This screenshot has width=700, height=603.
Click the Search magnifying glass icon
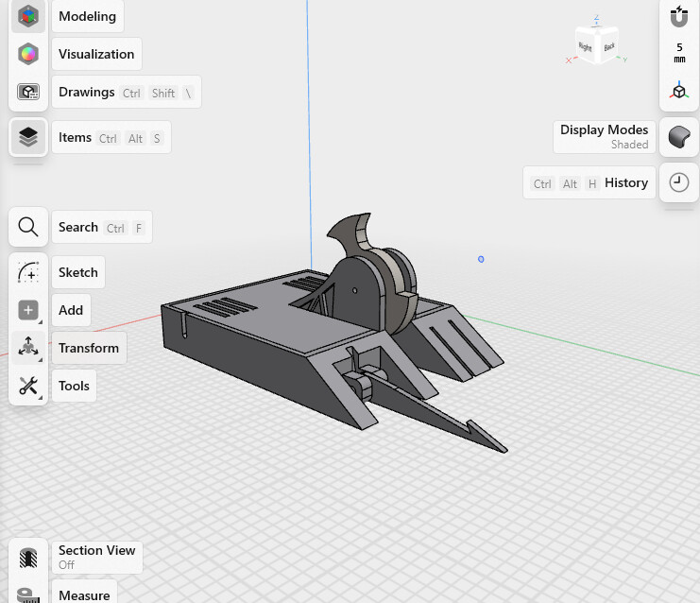coord(28,227)
